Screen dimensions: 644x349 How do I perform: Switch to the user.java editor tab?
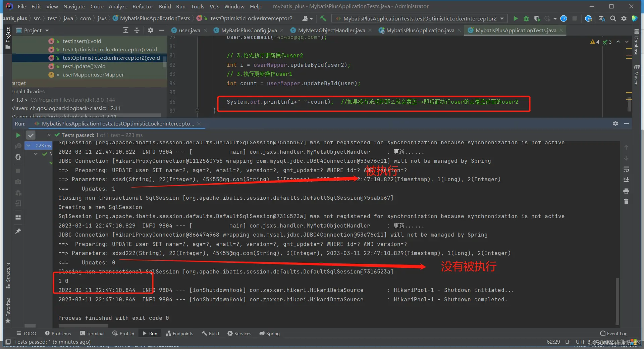(189, 30)
